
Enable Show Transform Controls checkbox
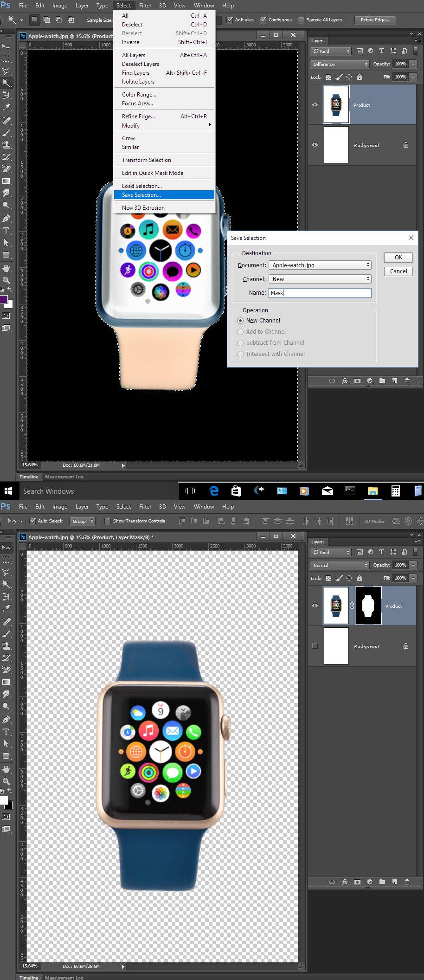click(x=108, y=521)
